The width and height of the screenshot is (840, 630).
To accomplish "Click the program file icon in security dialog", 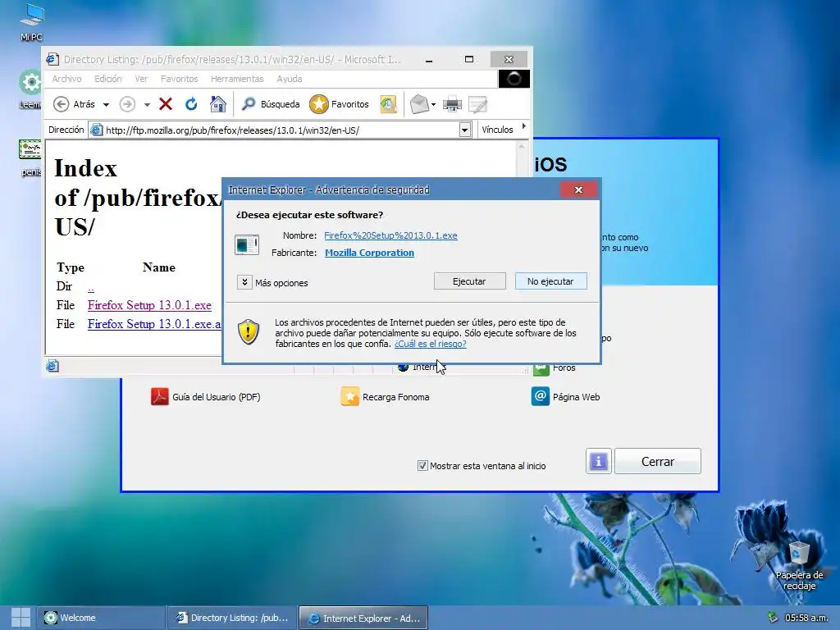I will point(247,244).
